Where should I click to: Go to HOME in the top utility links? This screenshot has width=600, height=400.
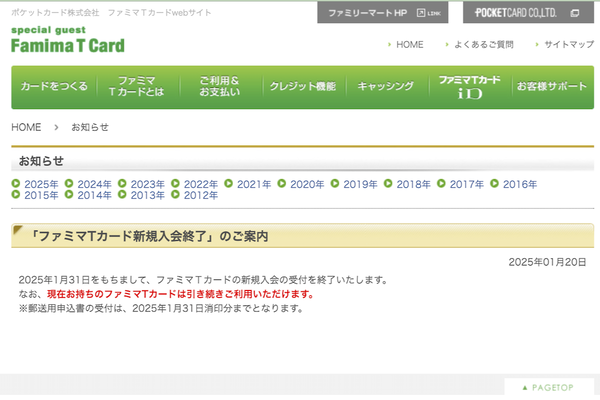pos(409,45)
